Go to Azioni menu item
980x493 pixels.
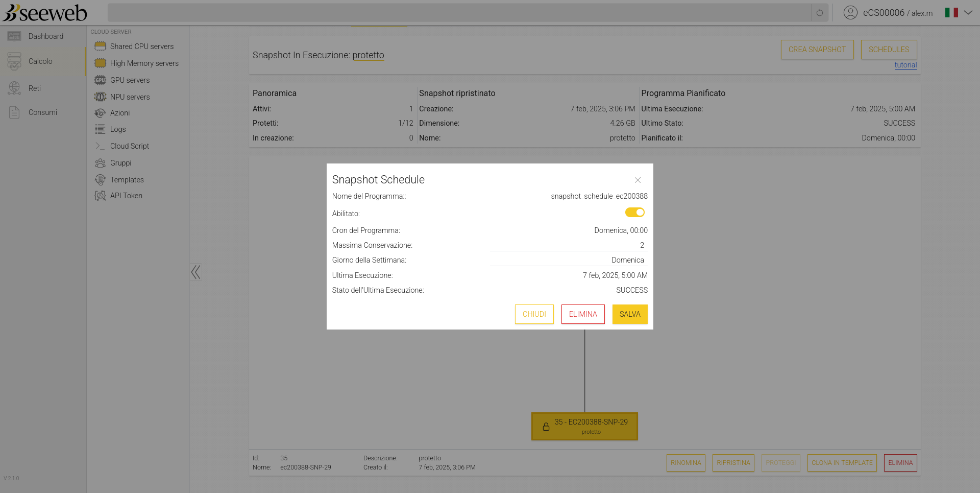point(120,113)
